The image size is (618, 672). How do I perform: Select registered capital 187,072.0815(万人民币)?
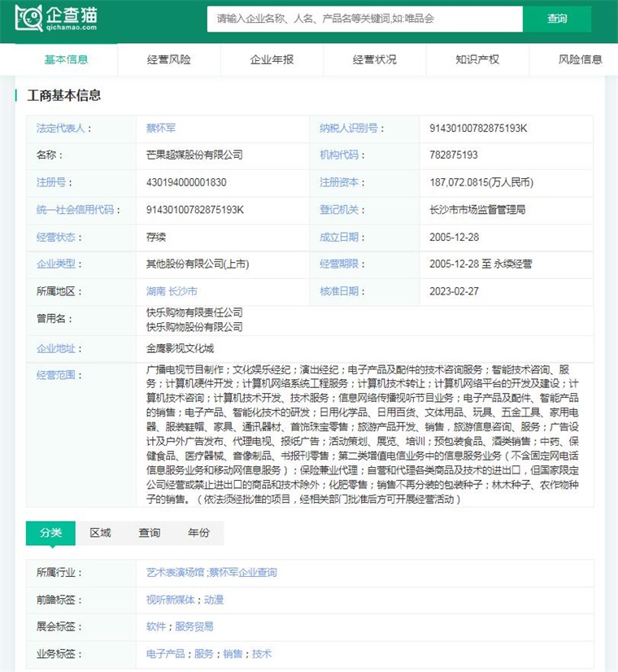[x=482, y=182]
